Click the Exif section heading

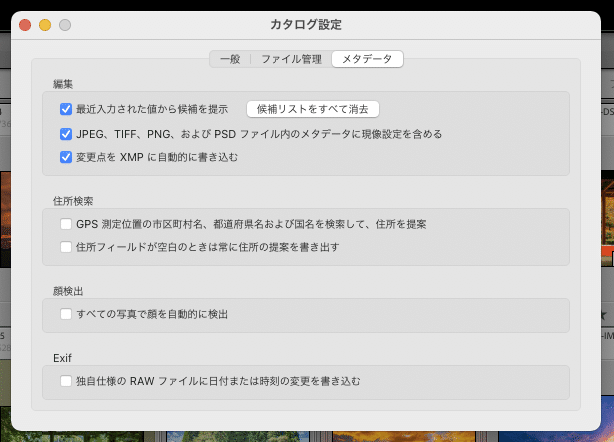pos(62,358)
